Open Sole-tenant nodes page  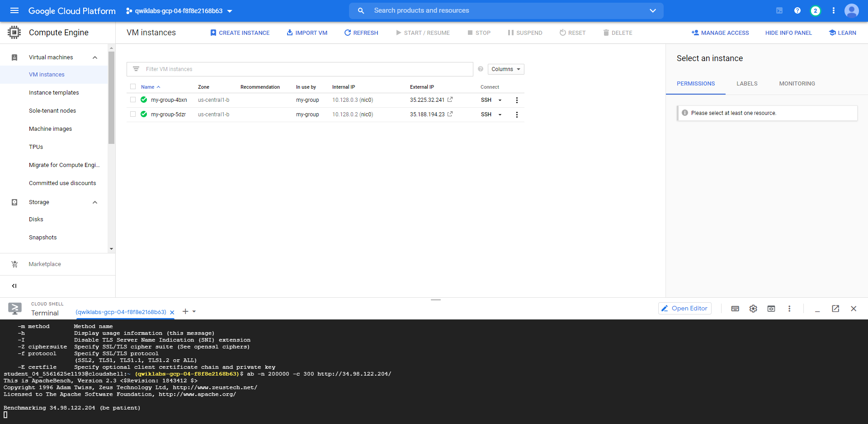[52, 111]
